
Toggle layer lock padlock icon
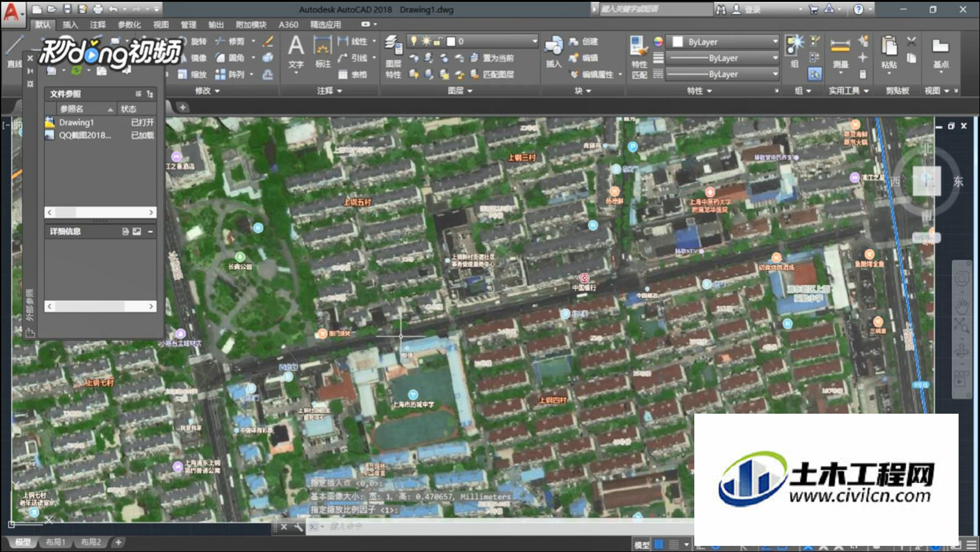click(x=437, y=41)
